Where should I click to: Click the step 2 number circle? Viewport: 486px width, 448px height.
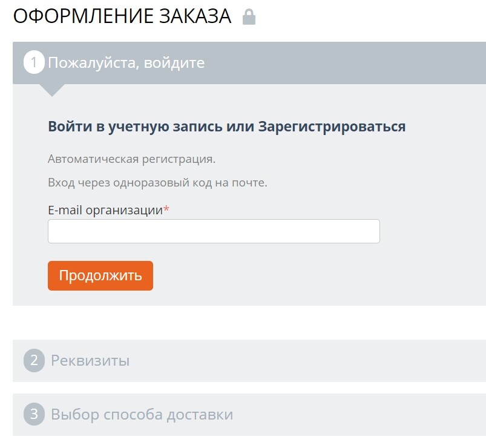coord(34,361)
